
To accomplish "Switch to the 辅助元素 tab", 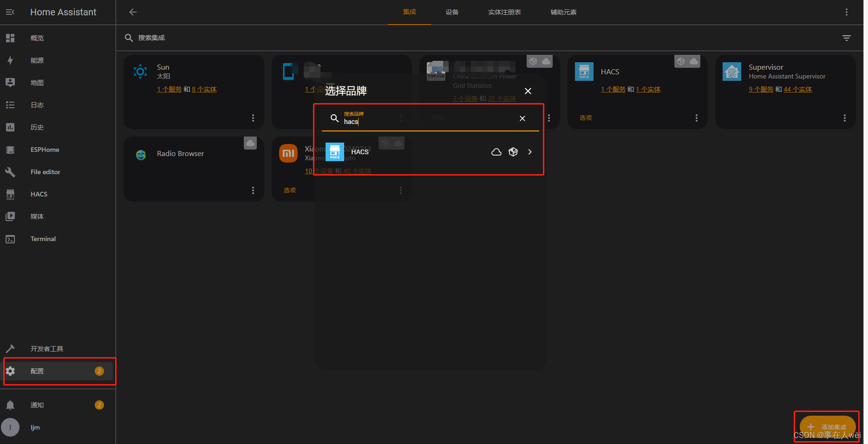I will 563,12.
